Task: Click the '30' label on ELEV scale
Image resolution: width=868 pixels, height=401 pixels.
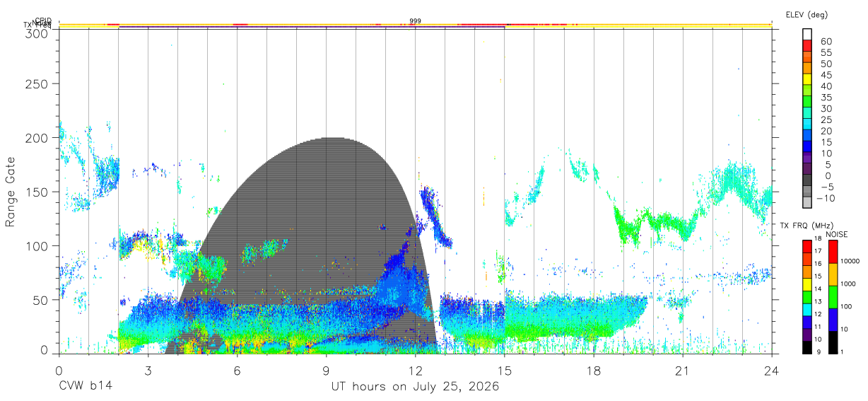Action: pyautogui.click(x=825, y=108)
